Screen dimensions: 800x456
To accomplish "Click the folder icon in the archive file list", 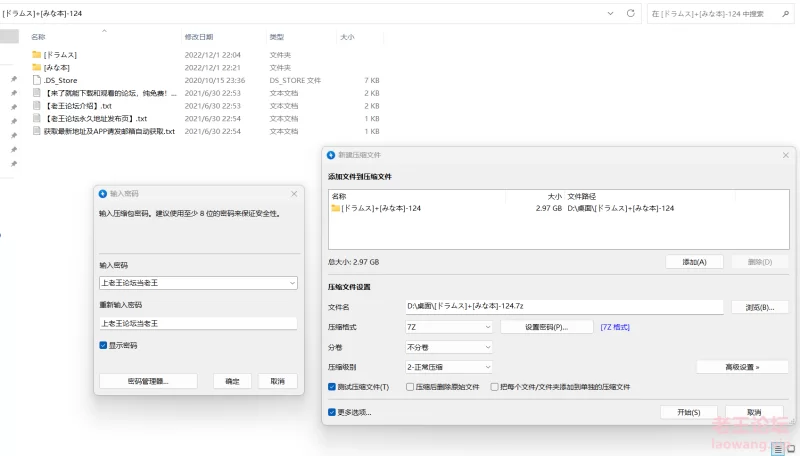I will point(336,208).
